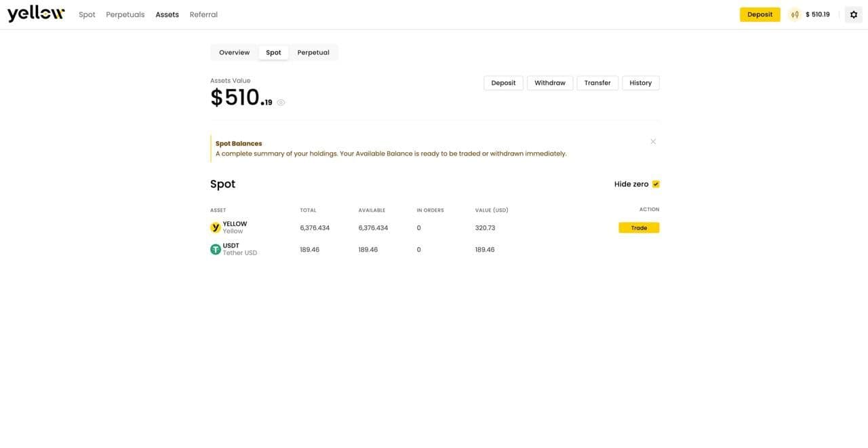Screen dimensions: 868x448
Task: Toggle the eye icon to hide assets value
Action: point(281,102)
